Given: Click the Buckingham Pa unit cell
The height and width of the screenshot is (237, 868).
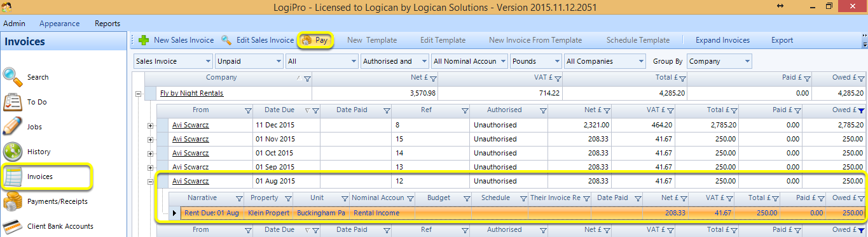Looking at the screenshot, I should click(322, 213).
